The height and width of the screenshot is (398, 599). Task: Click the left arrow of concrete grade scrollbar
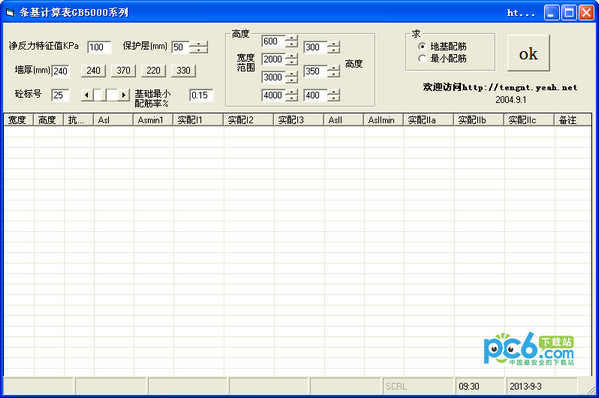87,95
